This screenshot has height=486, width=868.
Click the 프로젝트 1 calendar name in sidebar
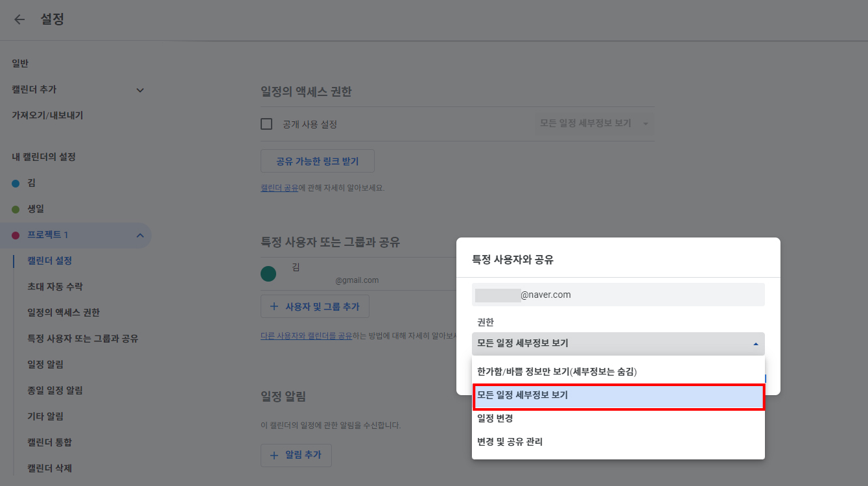[48, 235]
